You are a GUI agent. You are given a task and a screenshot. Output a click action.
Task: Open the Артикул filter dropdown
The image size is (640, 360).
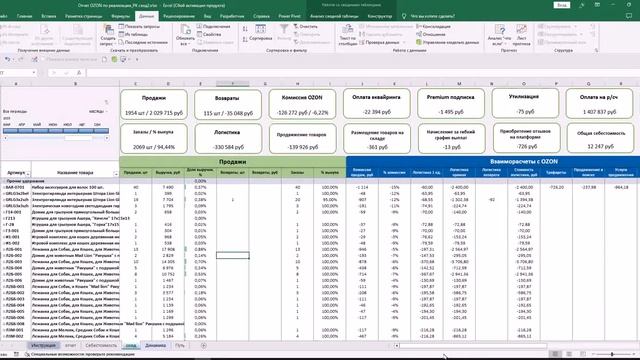point(28,174)
